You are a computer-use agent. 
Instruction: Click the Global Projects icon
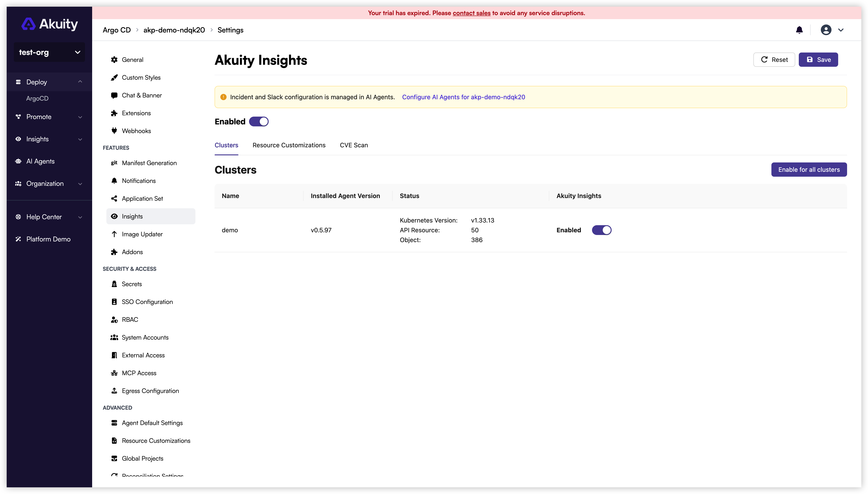point(114,459)
